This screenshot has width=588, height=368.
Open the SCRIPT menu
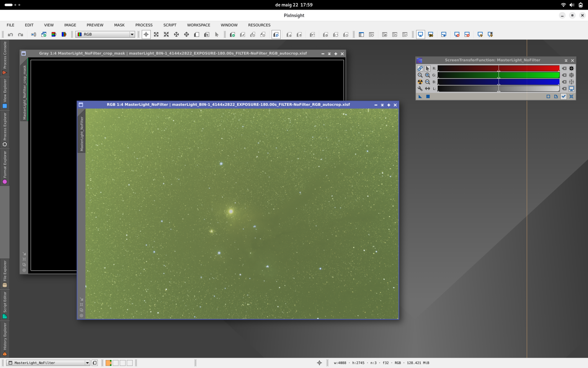(x=170, y=25)
